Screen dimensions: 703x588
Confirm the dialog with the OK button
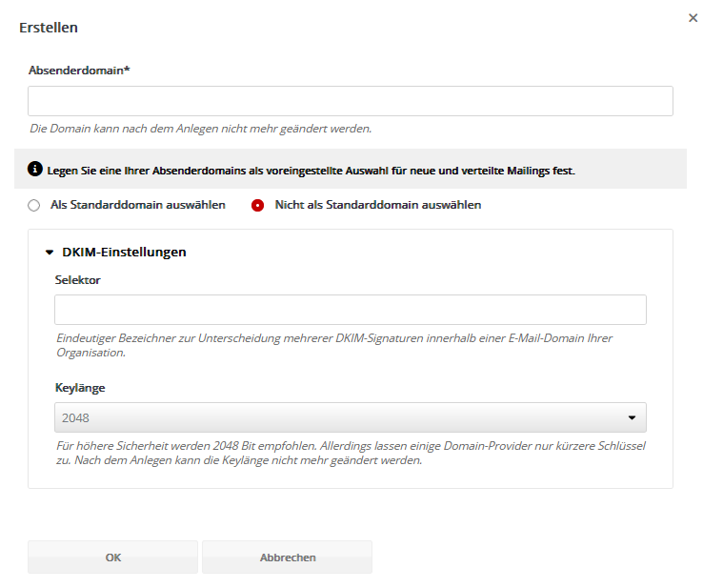[x=112, y=558]
